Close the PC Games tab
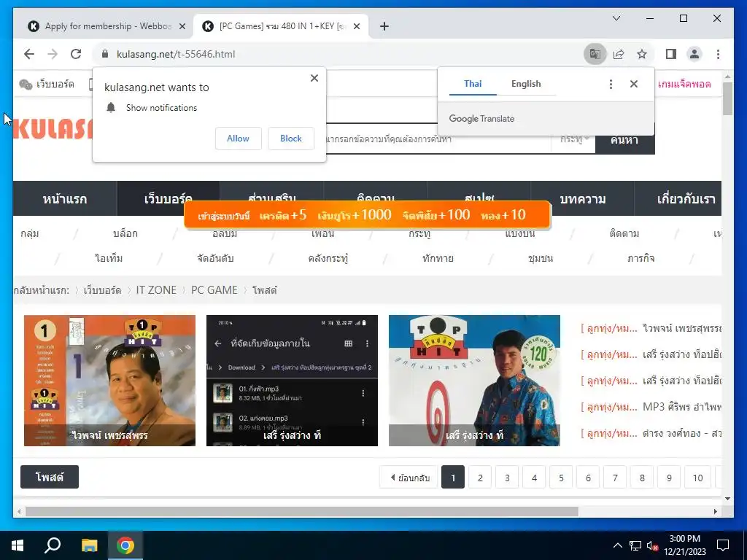Viewport: 747px width, 560px height. [356, 26]
